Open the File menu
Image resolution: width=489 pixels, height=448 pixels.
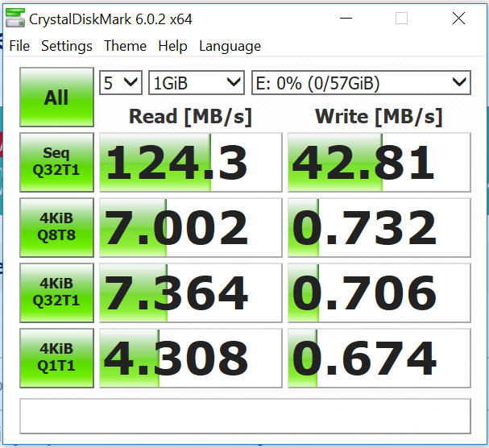point(19,46)
